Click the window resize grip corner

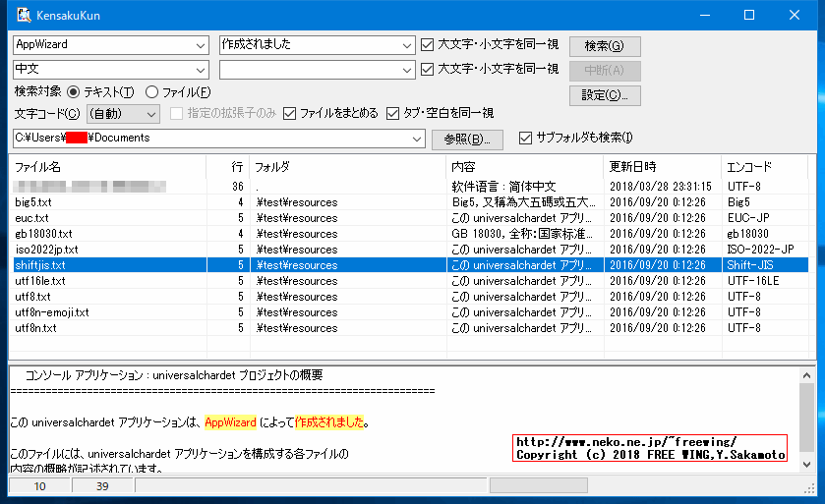coord(809,488)
